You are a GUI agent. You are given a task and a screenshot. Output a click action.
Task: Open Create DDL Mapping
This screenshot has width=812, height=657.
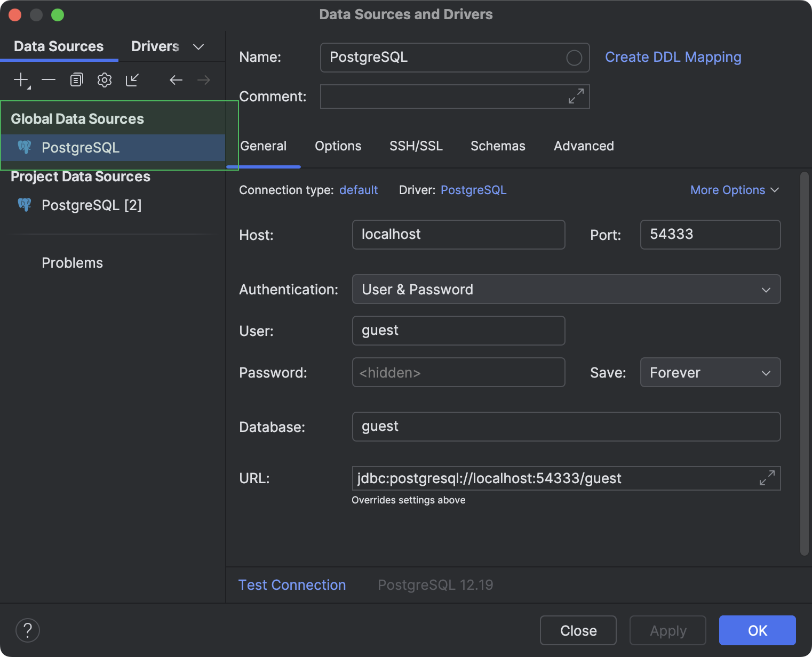coord(673,57)
